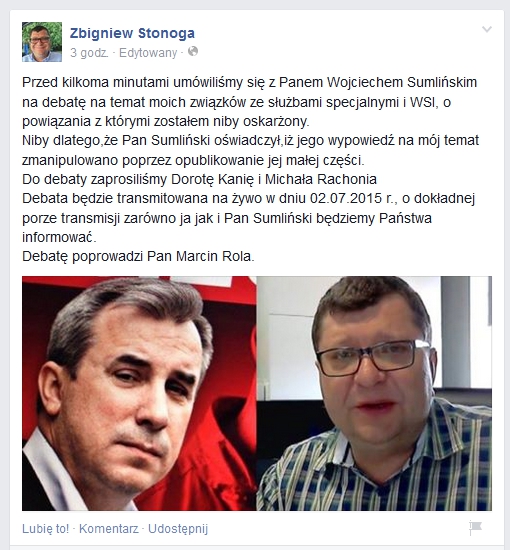Screen dimensions: 510x550
Task: Click Udostępnij to share the post
Action: 178,529
